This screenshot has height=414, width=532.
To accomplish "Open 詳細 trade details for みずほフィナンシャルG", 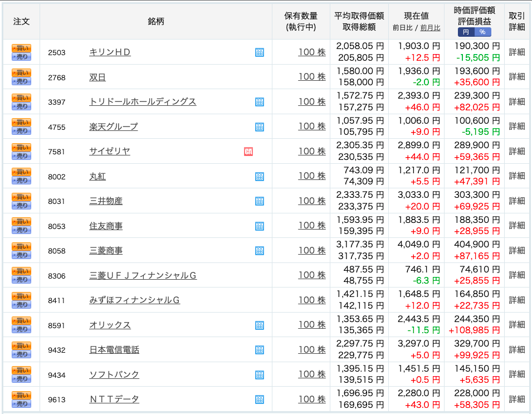I will pyautogui.click(x=517, y=300).
